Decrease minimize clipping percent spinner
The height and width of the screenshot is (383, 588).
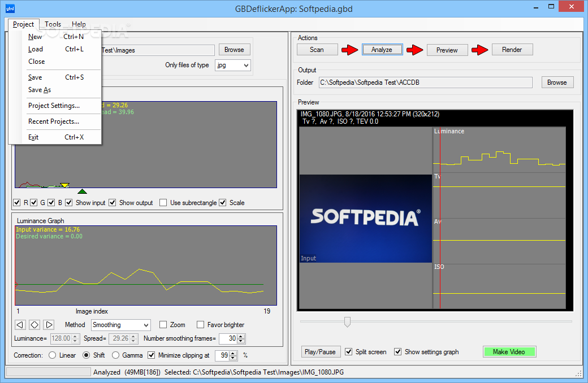click(x=234, y=358)
